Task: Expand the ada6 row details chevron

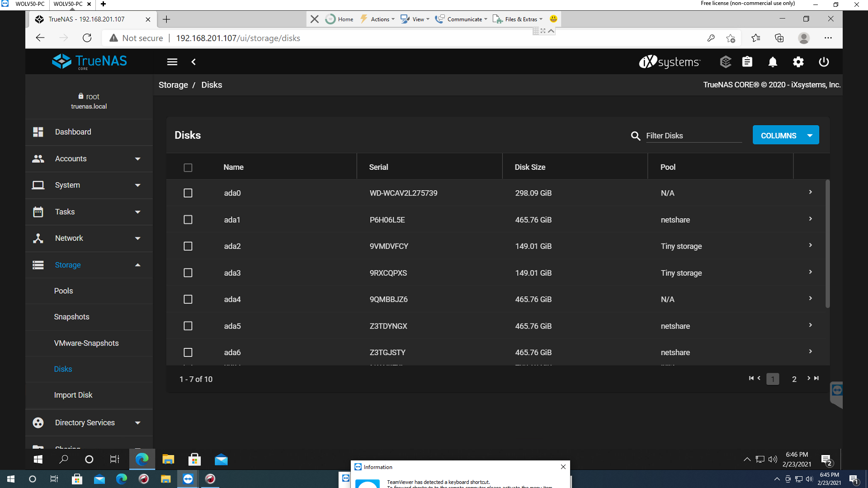Action: click(811, 351)
